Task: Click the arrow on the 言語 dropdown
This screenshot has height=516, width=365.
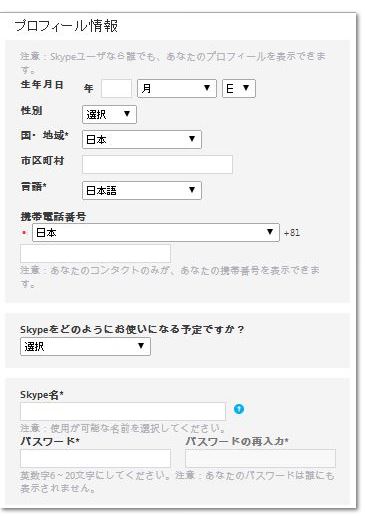Action: pyautogui.click(x=192, y=190)
